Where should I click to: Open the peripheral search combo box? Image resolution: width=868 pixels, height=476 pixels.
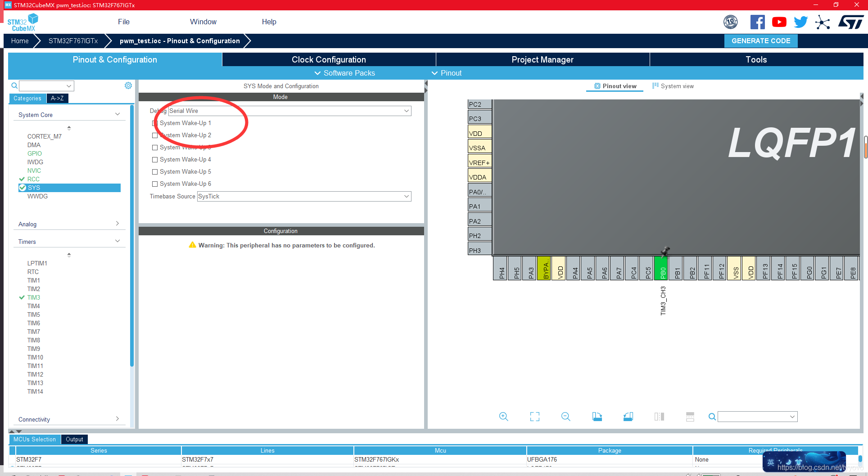point(46,85)
